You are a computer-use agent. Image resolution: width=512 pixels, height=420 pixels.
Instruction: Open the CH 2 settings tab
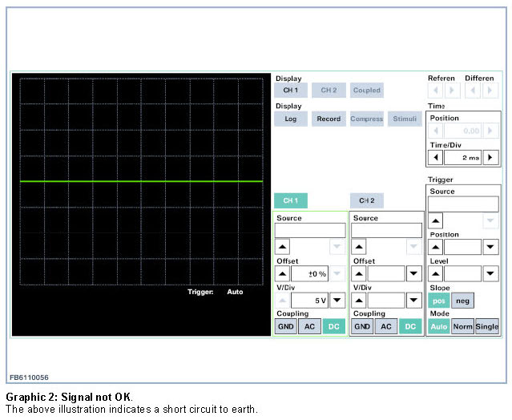(367, 200)
